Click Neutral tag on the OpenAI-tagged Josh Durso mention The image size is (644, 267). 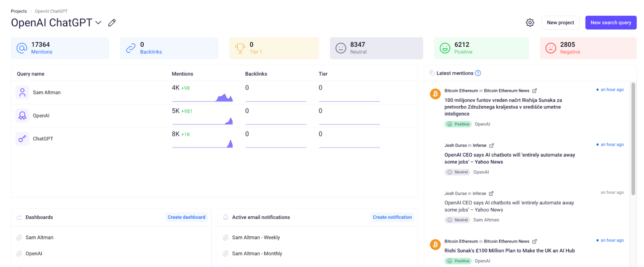tap(457, 172)
